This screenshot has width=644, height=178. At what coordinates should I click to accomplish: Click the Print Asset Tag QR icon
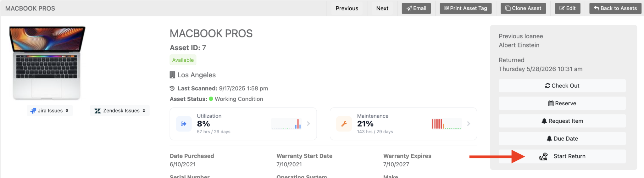pyautogui.click(x=447, y=8)
